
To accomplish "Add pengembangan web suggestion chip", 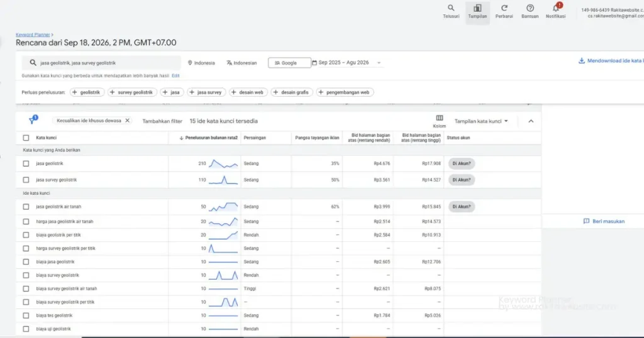I will coord(345,92).
